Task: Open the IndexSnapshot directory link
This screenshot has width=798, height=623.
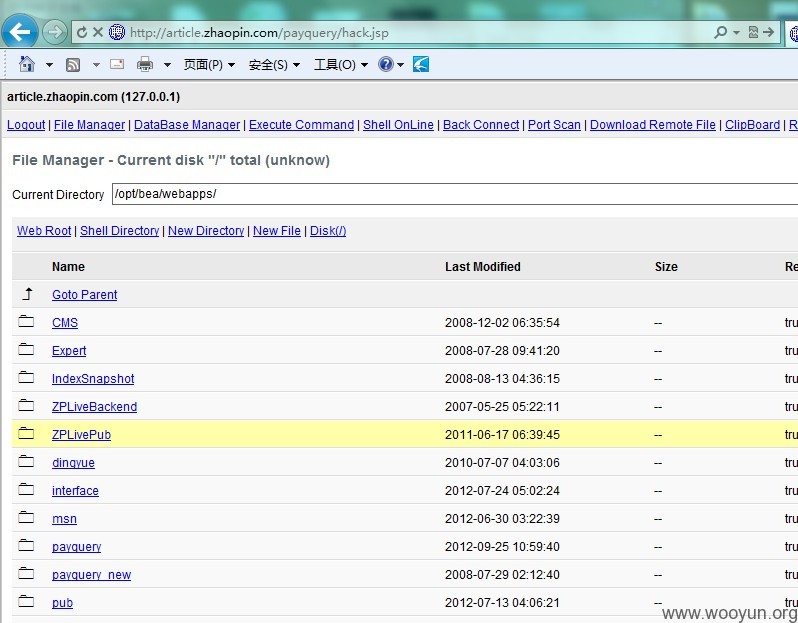Action: (93, 379)
